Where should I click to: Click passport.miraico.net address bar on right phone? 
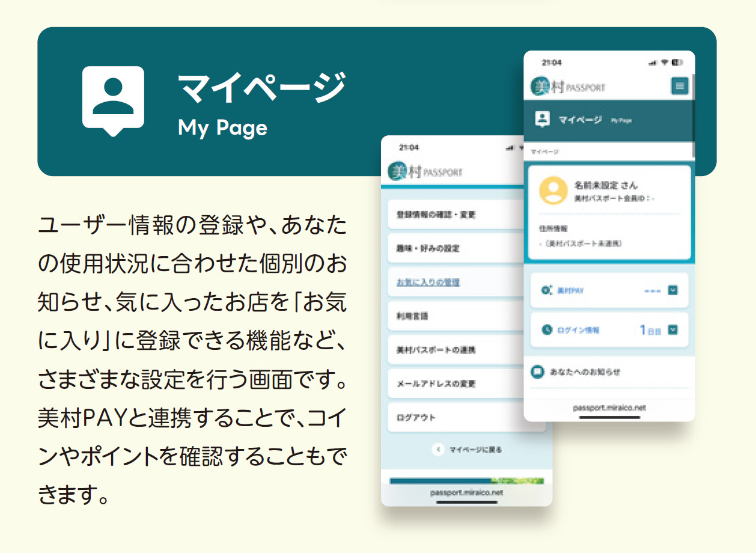coord(609,408)
